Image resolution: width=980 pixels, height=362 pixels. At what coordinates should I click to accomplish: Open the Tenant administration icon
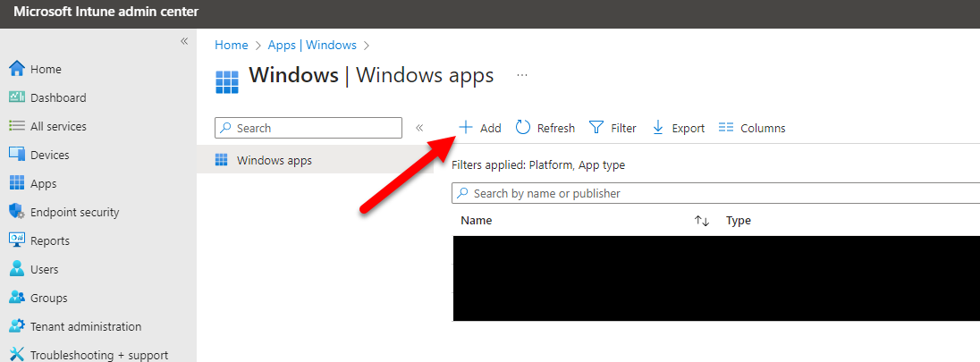[x=17, y=326]
